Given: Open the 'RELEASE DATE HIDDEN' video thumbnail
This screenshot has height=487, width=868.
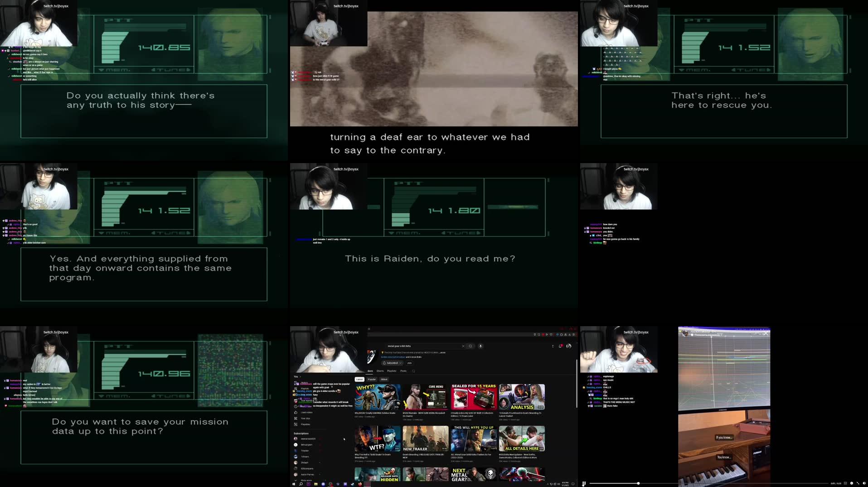Looking at the screenshot, I should pos(378,474).
